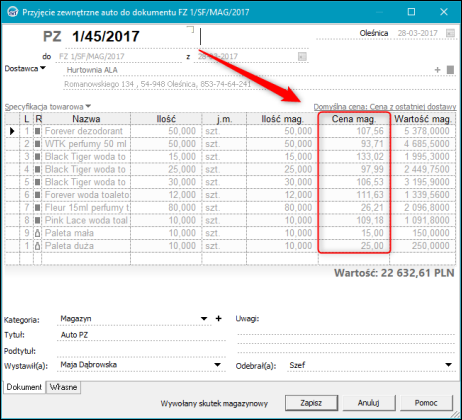Viewport: 462px width, 420px height.
Task: Click the application icon in the title bar
Action: [x=13, y=12]
